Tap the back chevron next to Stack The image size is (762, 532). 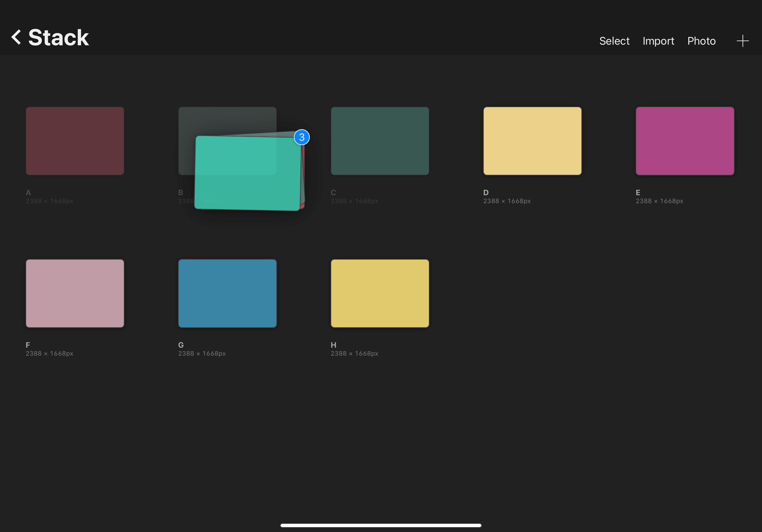16,37
